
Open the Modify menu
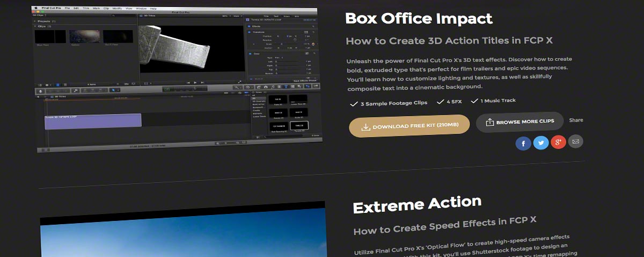[117, 8]
